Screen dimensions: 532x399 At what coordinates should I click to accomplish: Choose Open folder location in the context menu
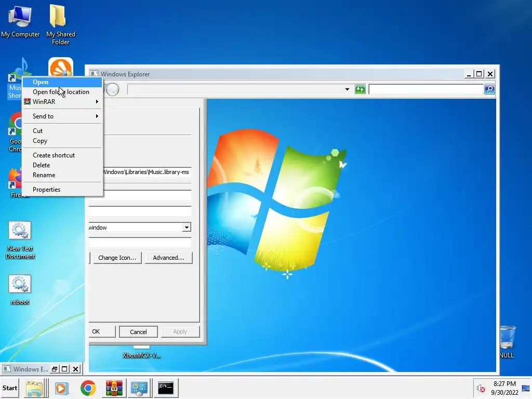point(62,92)
